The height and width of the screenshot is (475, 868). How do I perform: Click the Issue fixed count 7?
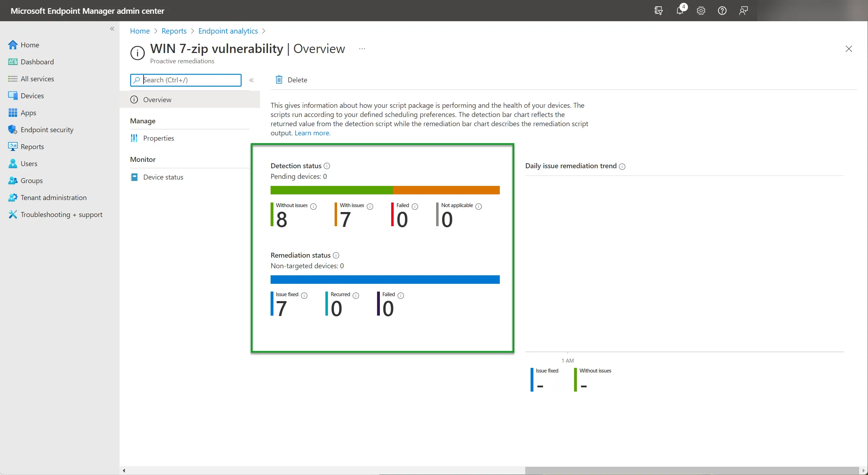281,309
